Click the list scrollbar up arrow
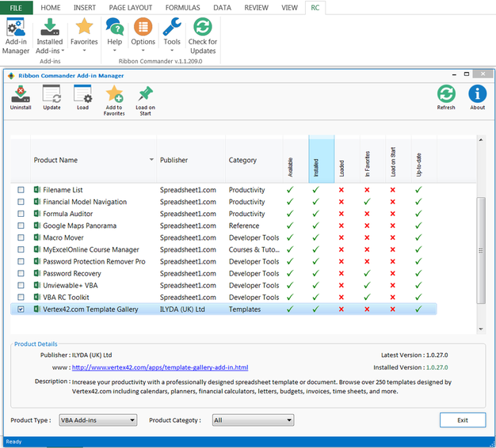The image size is (496, 448). point(481,139)
